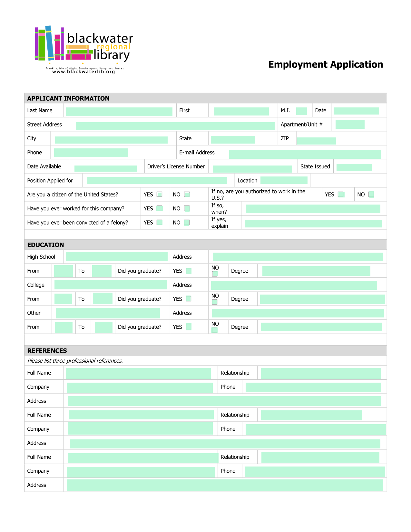Viewport: 411px width, 532px height.
Task: Check NO for Other school graduation
Action: (x=214, y=330)
